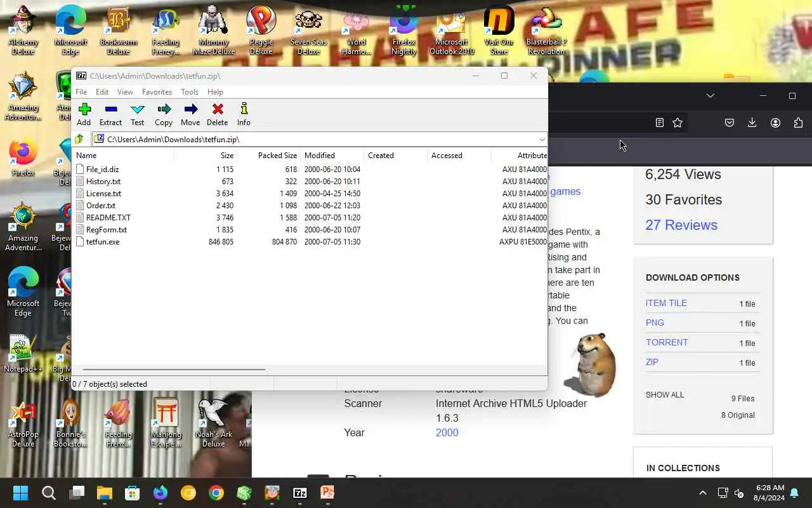
Task: Open Seven Seas Deluxe desktop shortcut
Action: [308, 30]
